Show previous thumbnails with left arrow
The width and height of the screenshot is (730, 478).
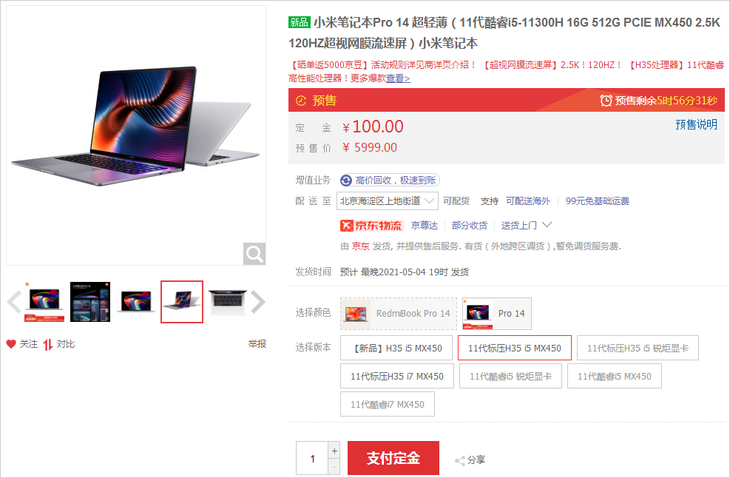14,302
